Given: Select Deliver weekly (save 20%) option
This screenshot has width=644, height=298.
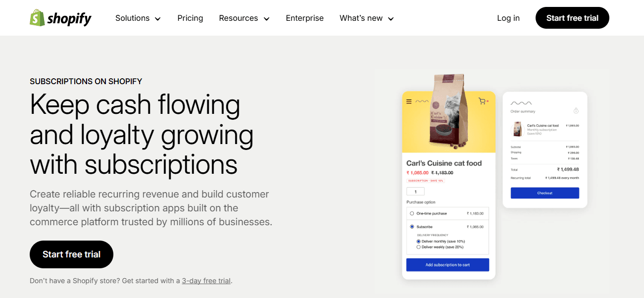Looking at the screenshot, I should pos(418,247).
